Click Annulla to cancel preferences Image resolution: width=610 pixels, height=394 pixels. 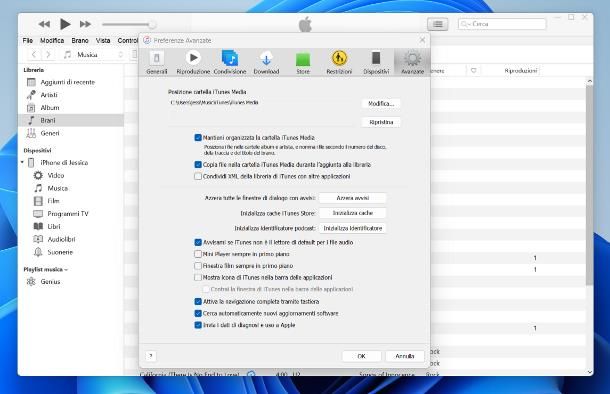[x=405, y=356]
